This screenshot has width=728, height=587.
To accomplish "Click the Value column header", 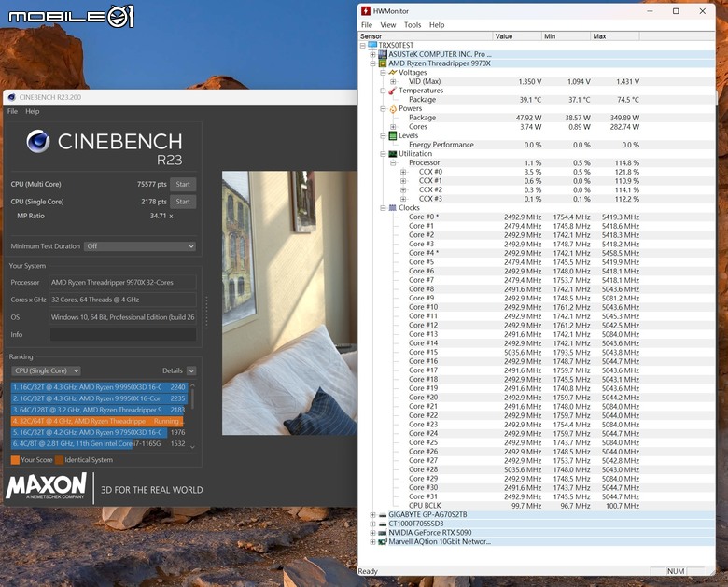I will [x=517, y=36].
